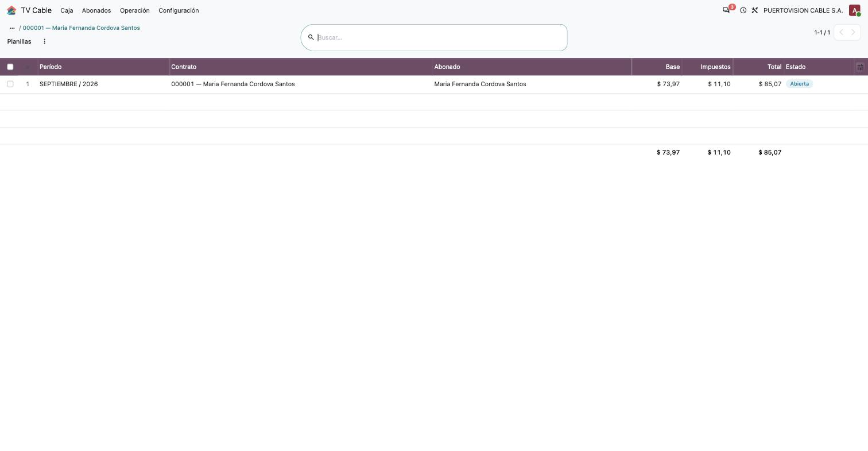Open the optional columns settings icon
The width and height of the screenshot is (868, 451).
(860, 67)
